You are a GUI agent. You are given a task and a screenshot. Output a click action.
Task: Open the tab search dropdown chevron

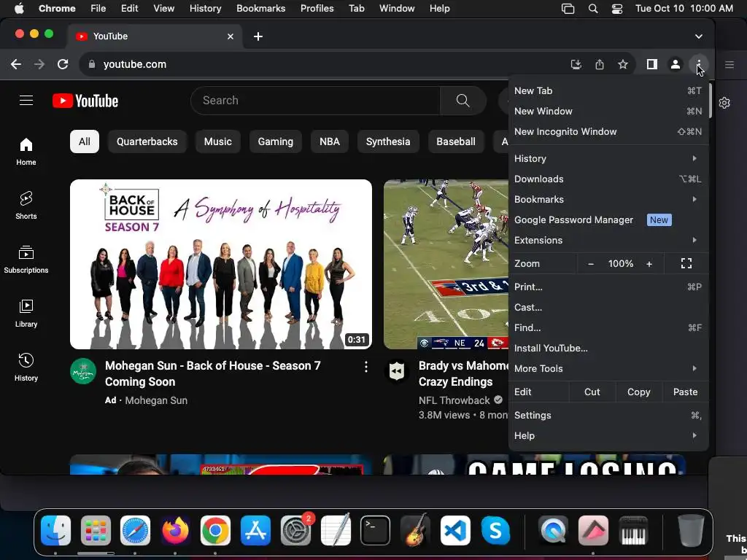coord(698,36)
